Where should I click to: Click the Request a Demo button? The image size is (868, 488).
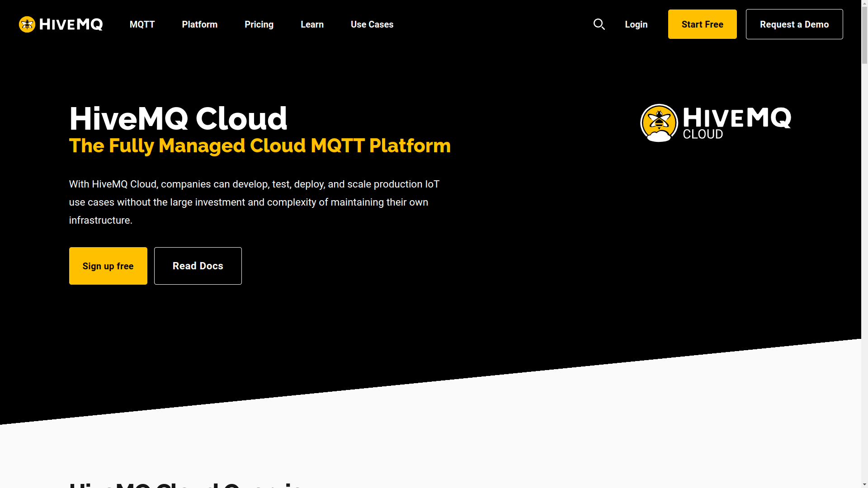pos(794,24)
